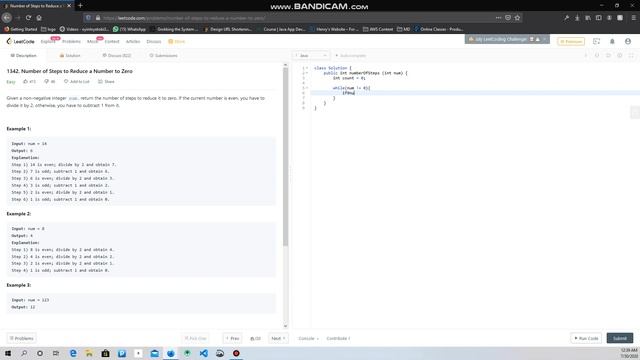The height and width of the screenshot is (360, 640).
Task: Click the browser back button
Action: 7,18
